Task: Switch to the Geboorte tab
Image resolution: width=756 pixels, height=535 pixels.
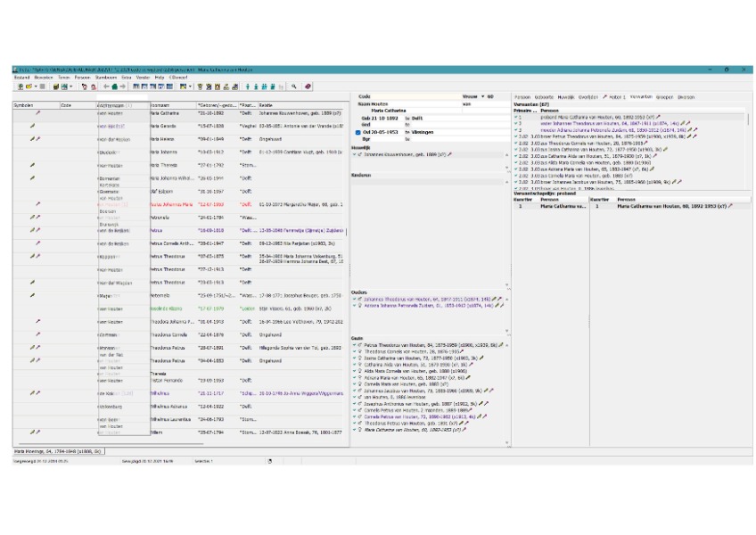Action: pos(543,96)
